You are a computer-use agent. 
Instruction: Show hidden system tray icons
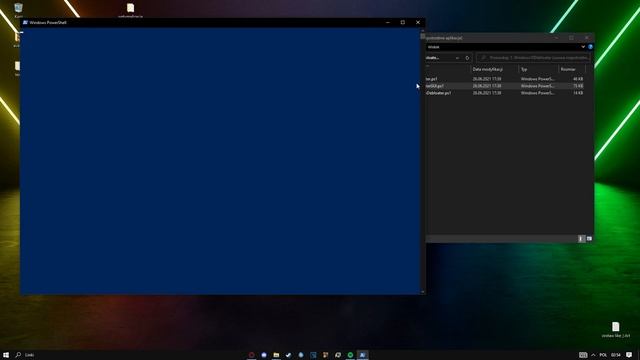click(x=593, y=355)
